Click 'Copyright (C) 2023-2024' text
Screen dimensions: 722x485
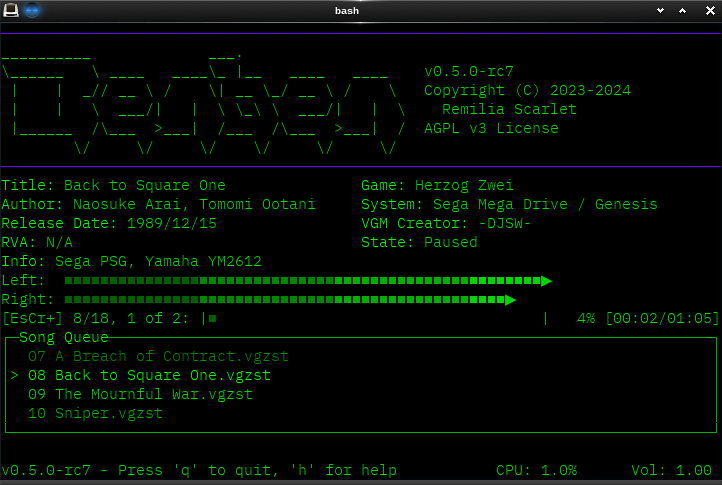coord(527,90)
